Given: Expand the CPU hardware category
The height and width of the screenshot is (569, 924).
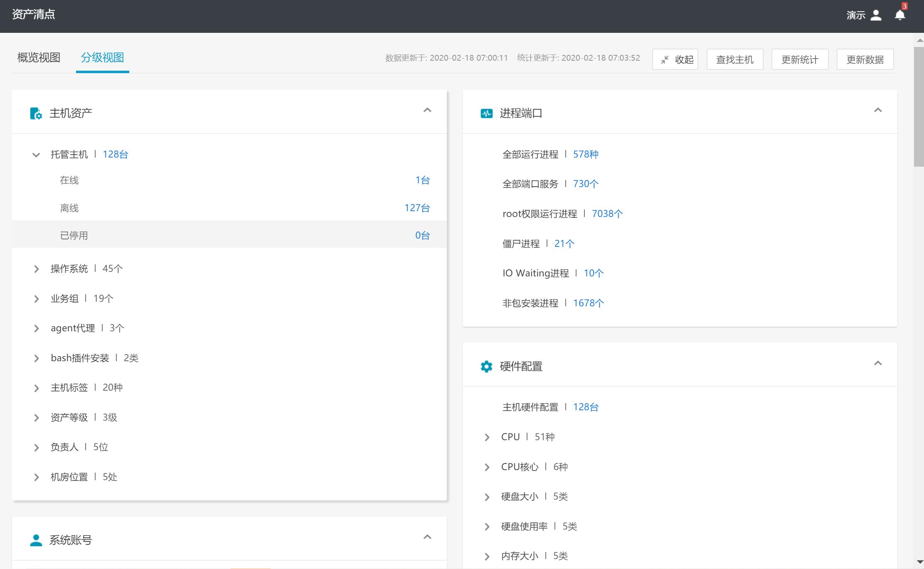Looking at the screenshot, I should tap(487, 437).
